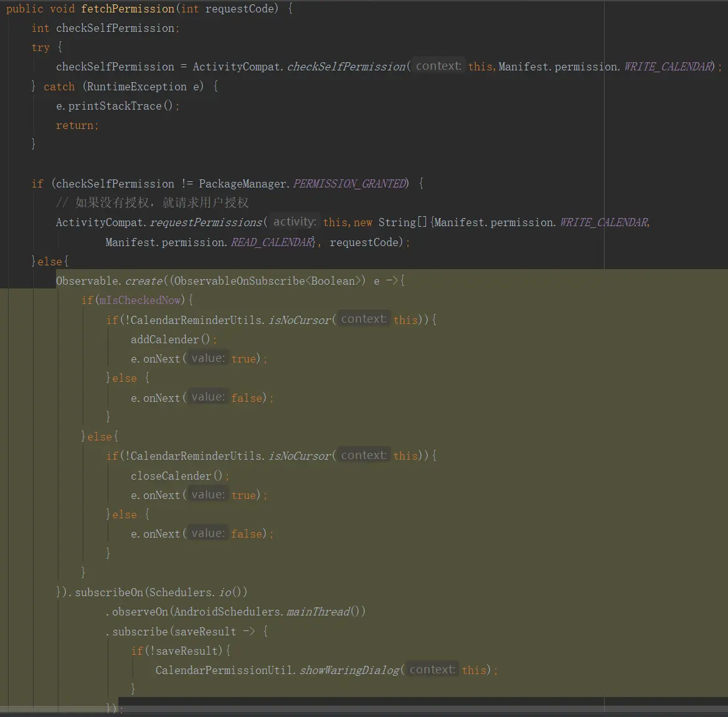Click the try keyword
728x717 pixels.
[40, 48]
